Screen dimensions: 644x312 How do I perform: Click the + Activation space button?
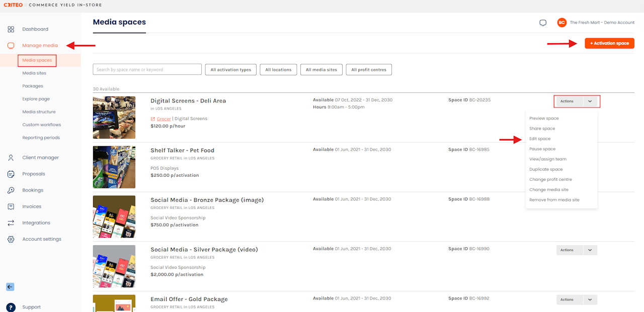coord(609,43)
